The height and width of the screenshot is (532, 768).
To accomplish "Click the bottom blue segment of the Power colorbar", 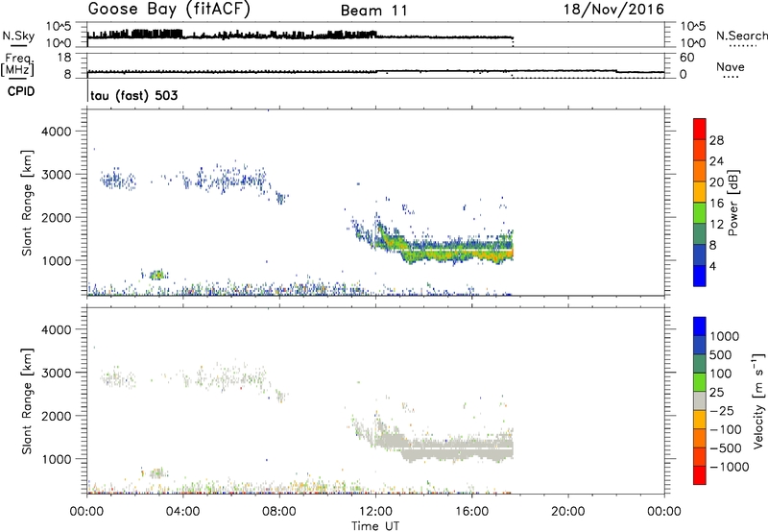I will pyautogui.click(x=700, y=276).
